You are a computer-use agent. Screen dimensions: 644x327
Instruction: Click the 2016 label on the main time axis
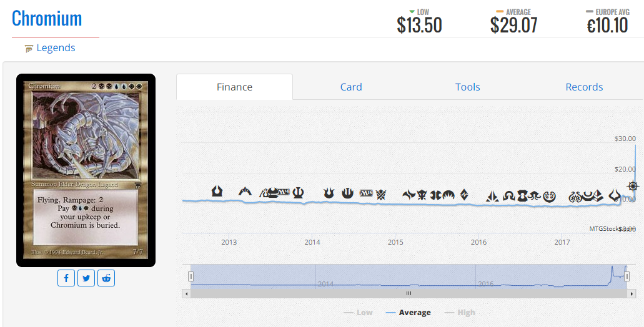tap(479, 242)
